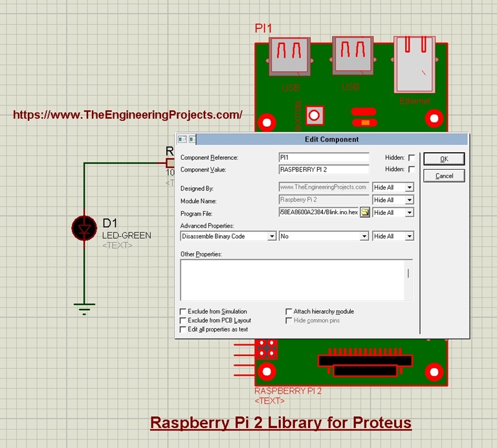The width and height of the screenshot is (497, 448).
Task: Click the RASPBERRY PI 2 label below board
Action: (x=288, y=391)
